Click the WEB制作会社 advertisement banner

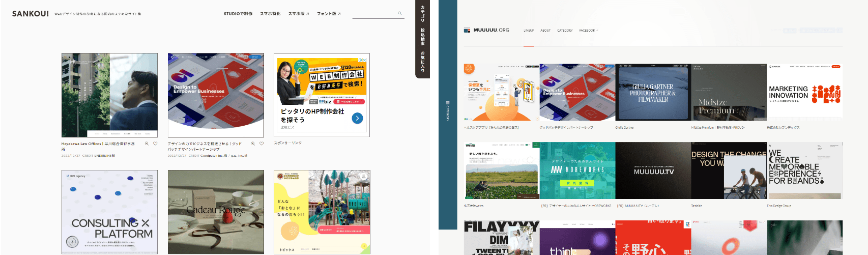coord(322,81)
